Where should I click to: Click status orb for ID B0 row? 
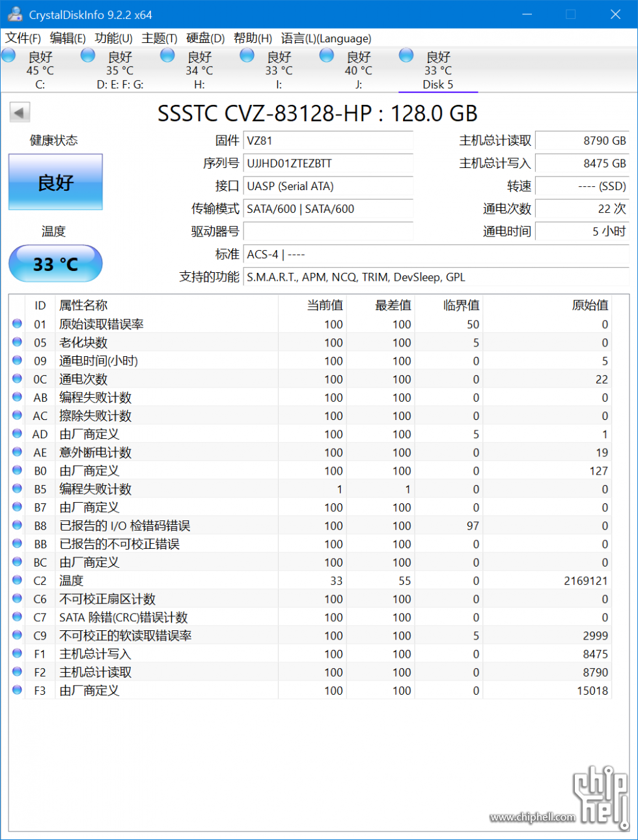17,469
